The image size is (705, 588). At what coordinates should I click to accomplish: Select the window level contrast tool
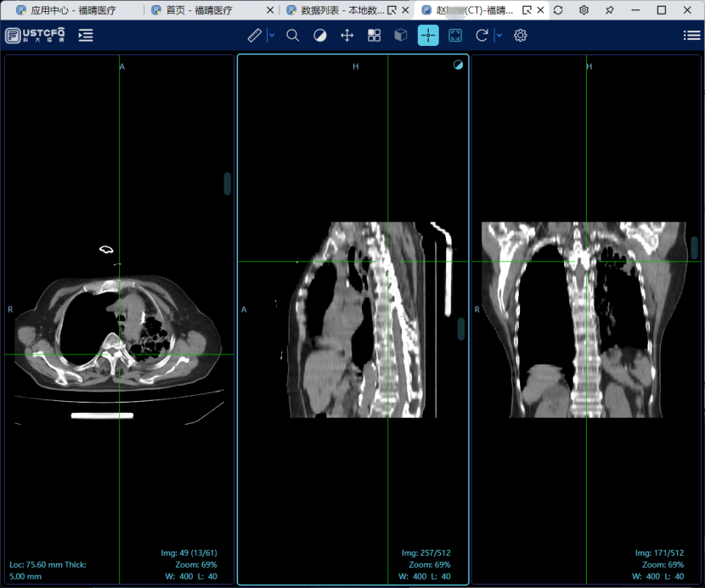(x=320, y=36)
